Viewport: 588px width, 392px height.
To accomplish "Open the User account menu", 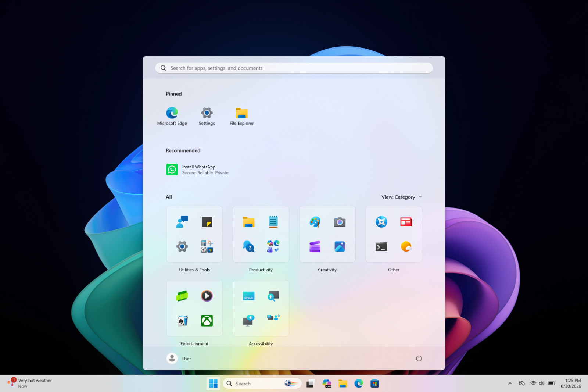I will click(x=179, y=359).
